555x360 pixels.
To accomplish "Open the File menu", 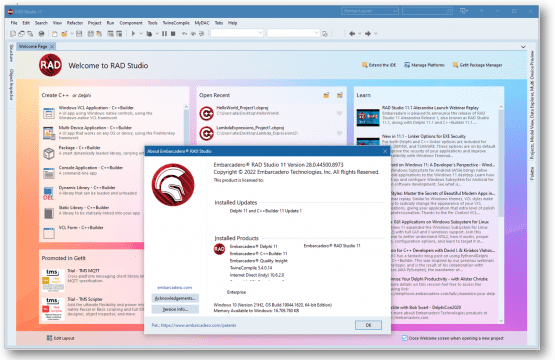I will [x=14, y=23].
